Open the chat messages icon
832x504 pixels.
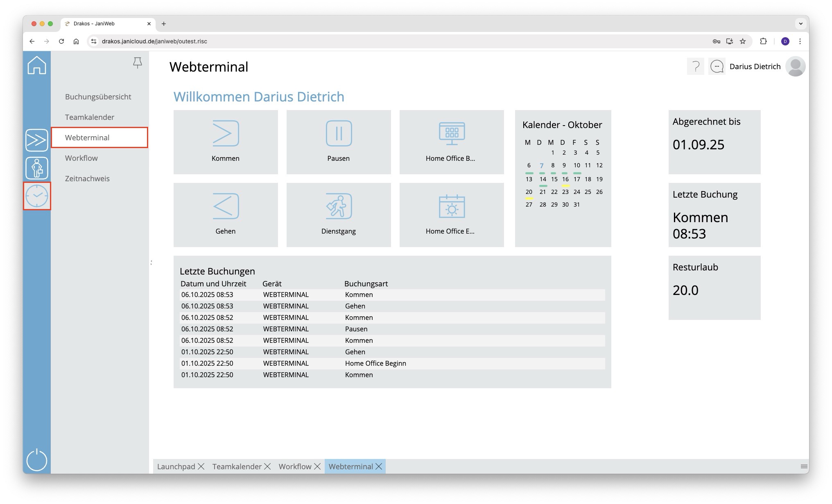[x=717, y=66]
